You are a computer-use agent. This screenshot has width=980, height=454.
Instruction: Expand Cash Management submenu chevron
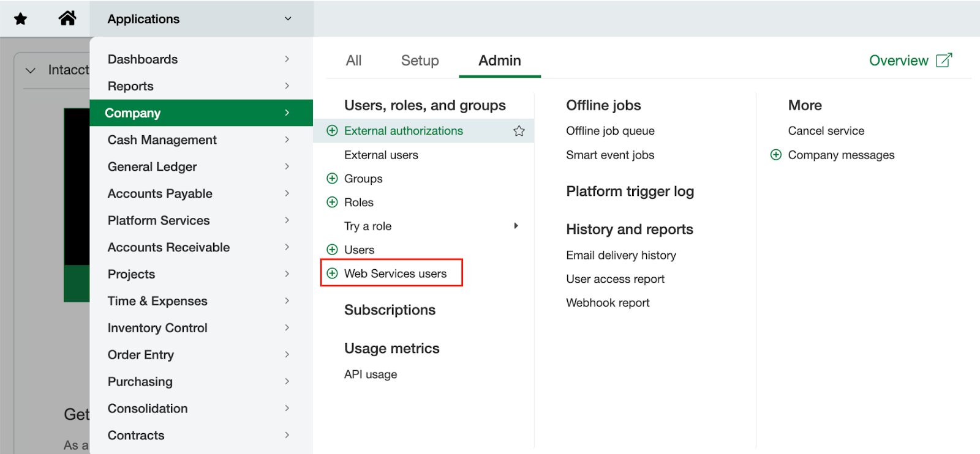coord(287,140)
